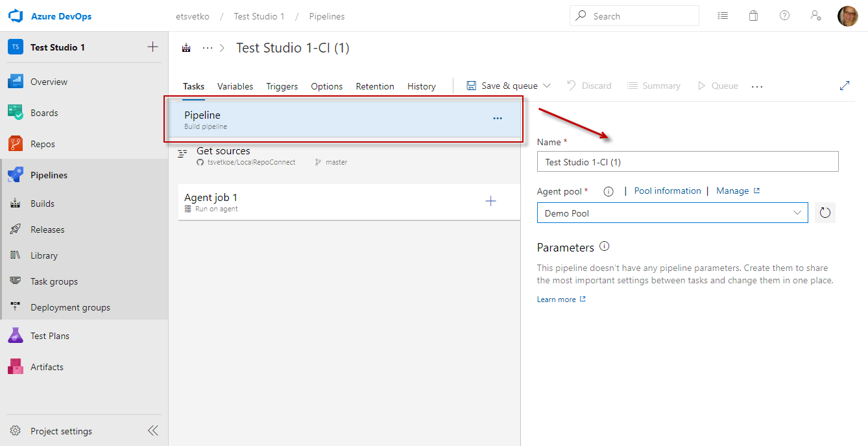Viewport: 868px width, 446px height.
Task: Click the pipeline Name input field
Action: (x=688, y=161)
